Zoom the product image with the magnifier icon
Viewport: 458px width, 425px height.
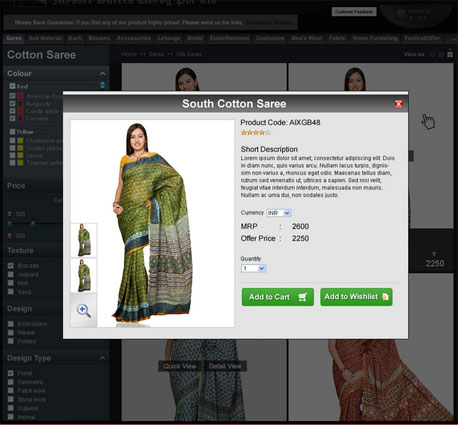coord(83,310)
